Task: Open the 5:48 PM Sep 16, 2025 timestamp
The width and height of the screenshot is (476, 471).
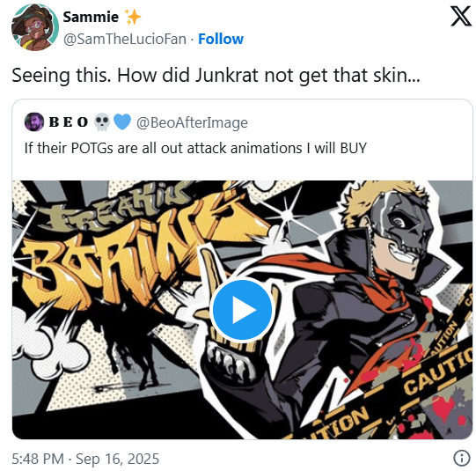Action: (85, 459)
